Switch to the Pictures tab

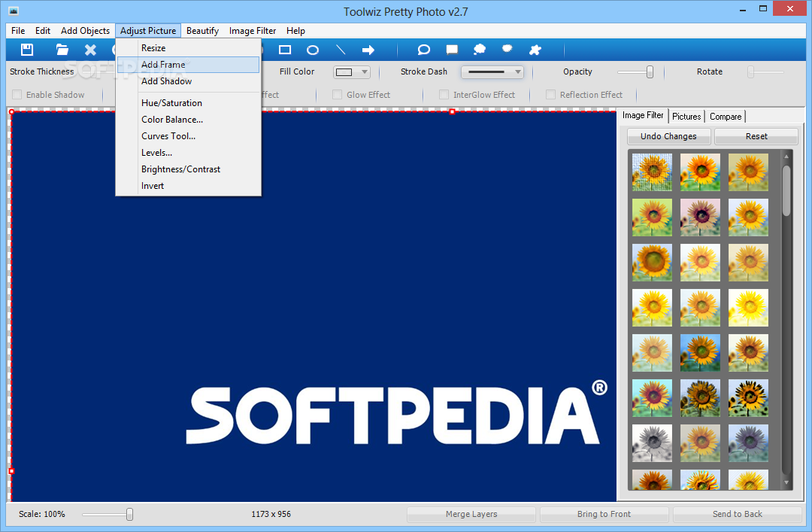(686, 117)
